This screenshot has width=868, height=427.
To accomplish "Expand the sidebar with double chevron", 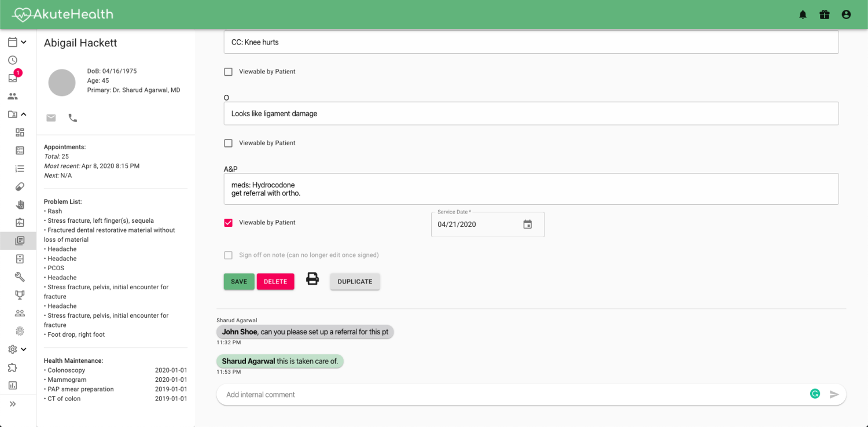I will click(x=13, y=404).
